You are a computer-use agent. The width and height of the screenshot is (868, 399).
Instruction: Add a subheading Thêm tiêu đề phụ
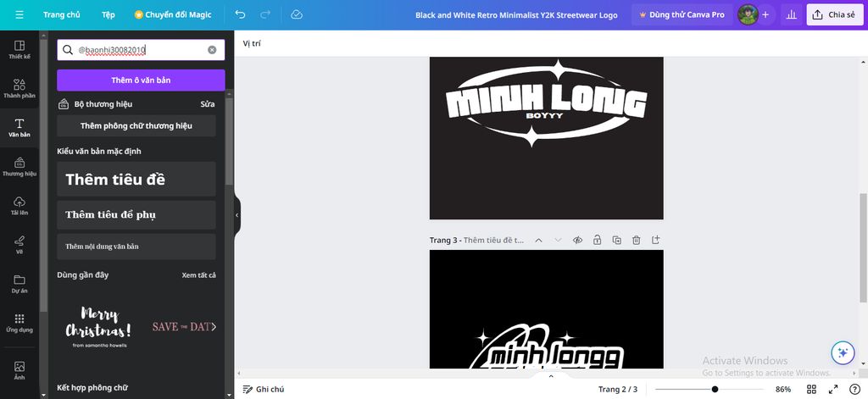click(136, 214)
